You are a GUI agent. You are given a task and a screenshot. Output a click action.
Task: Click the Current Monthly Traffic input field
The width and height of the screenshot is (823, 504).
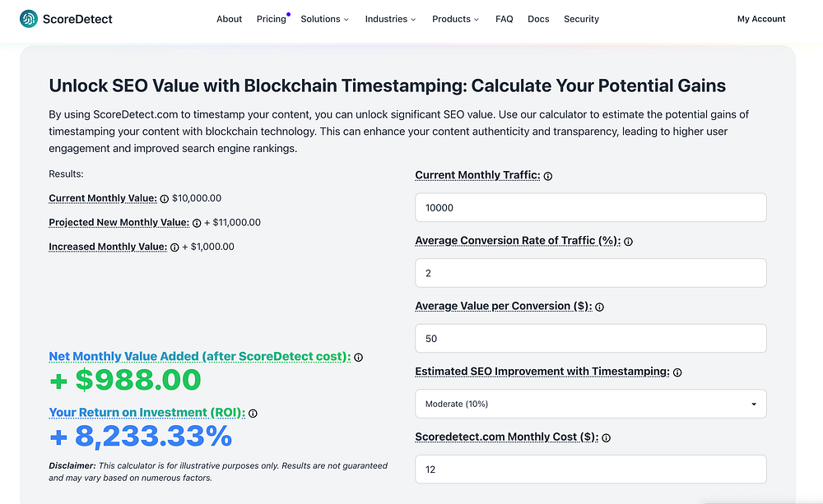(x=591, y=207)
